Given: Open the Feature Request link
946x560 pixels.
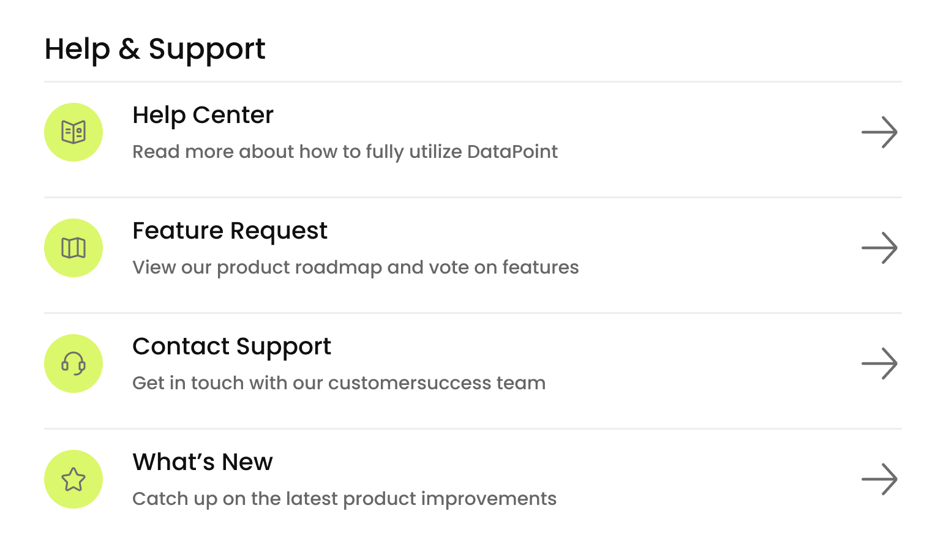Looking at the screenshot, I should click(x=230, y=231).
